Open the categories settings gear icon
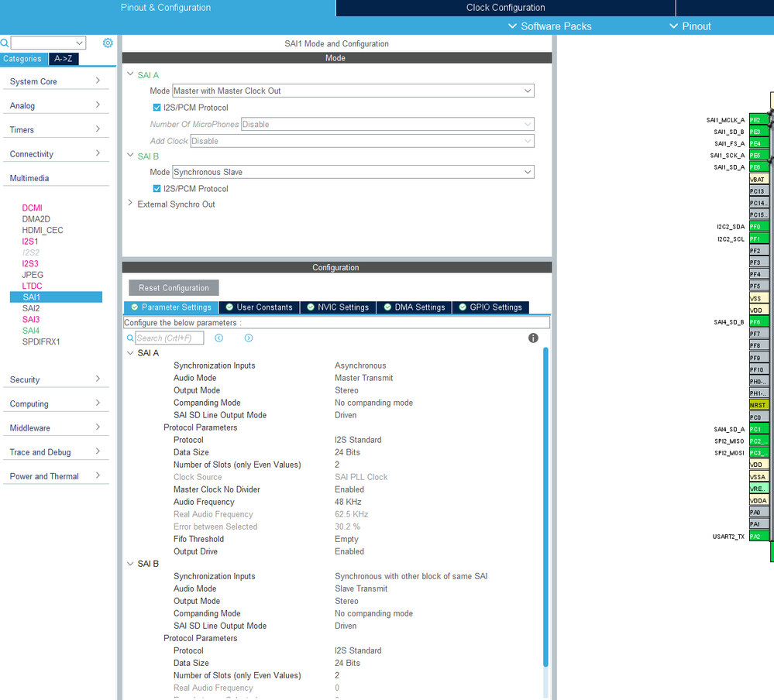The image size is (774, 700). [108, 43]
